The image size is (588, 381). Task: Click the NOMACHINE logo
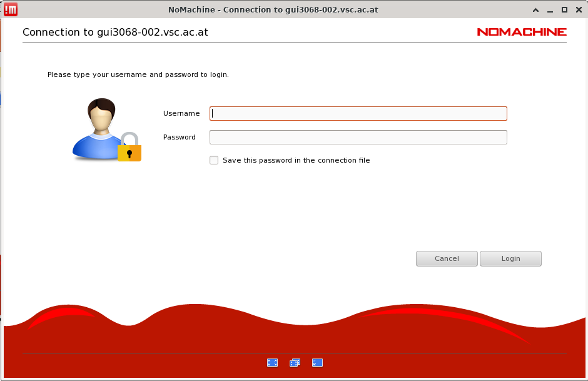pyautogui.click(x=522, y=33)
